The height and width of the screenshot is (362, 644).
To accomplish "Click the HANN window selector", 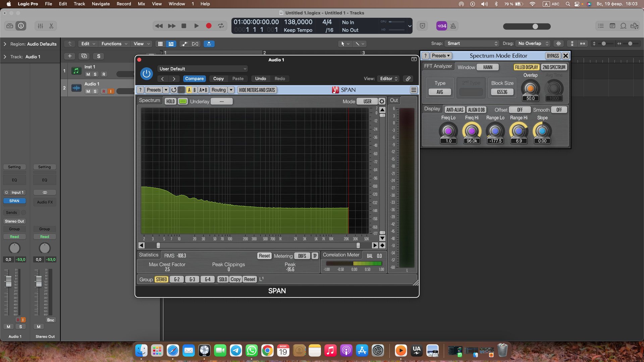I will point(488,67).
